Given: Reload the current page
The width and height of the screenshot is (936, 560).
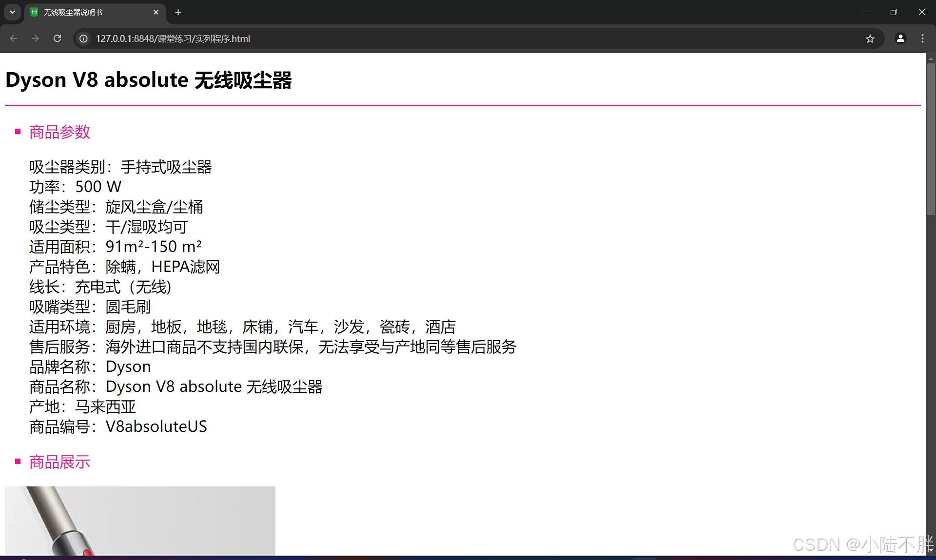Looking at the screenshot, I should point(57,39).
